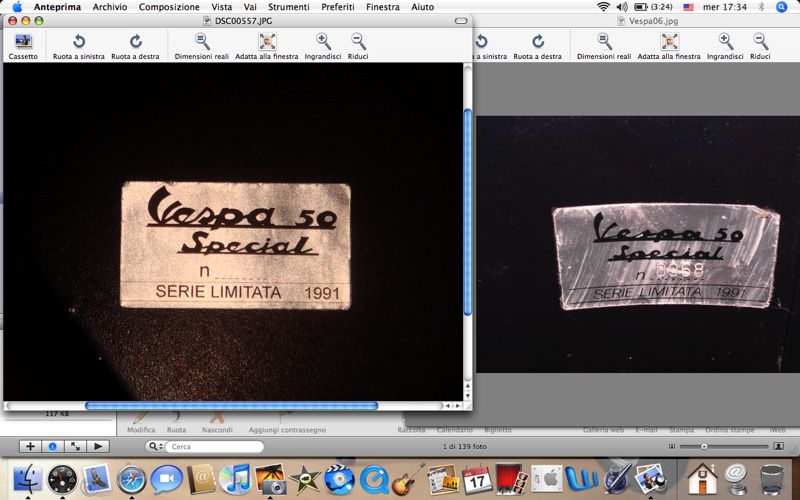
Task: Open the Wi-Fi status menu
Action: coord(604,7)
